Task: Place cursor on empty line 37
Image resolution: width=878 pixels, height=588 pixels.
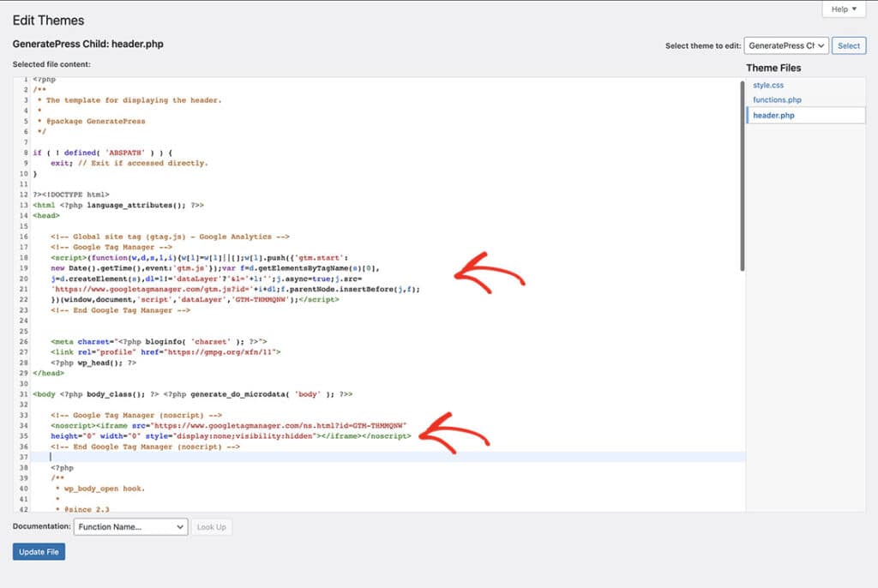Action: 51,457
